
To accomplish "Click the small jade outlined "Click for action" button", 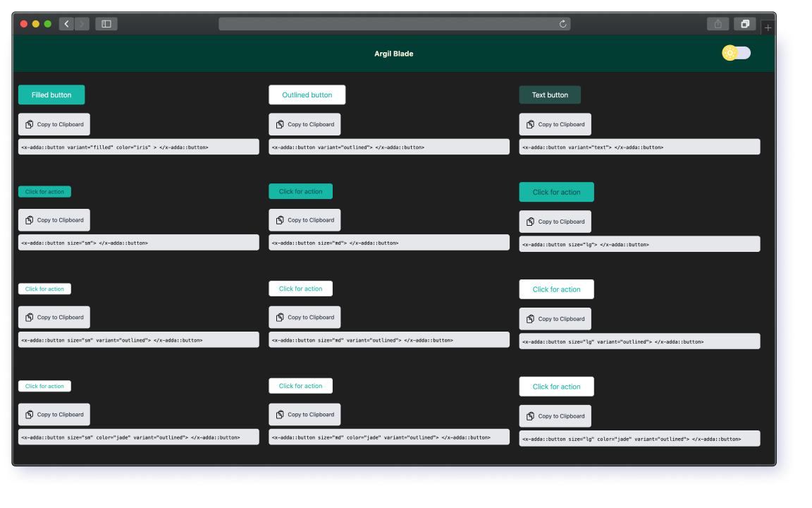I will [44, 386].
